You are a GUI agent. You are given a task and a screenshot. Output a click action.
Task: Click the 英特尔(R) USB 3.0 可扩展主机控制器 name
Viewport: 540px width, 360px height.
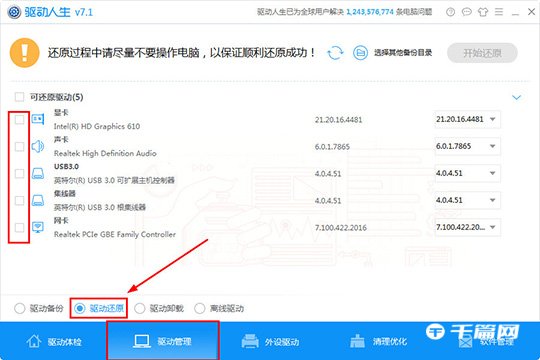(x=114, y=180)
